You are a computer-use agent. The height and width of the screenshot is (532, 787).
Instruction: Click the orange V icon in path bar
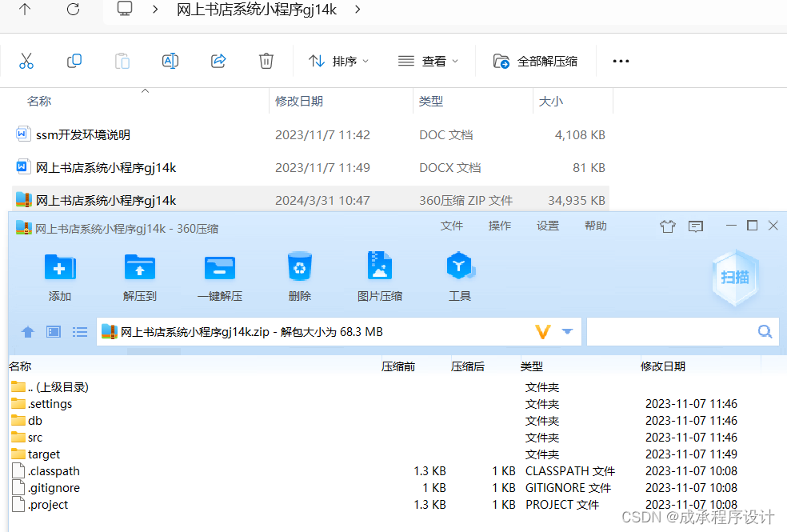click(543, 332)
